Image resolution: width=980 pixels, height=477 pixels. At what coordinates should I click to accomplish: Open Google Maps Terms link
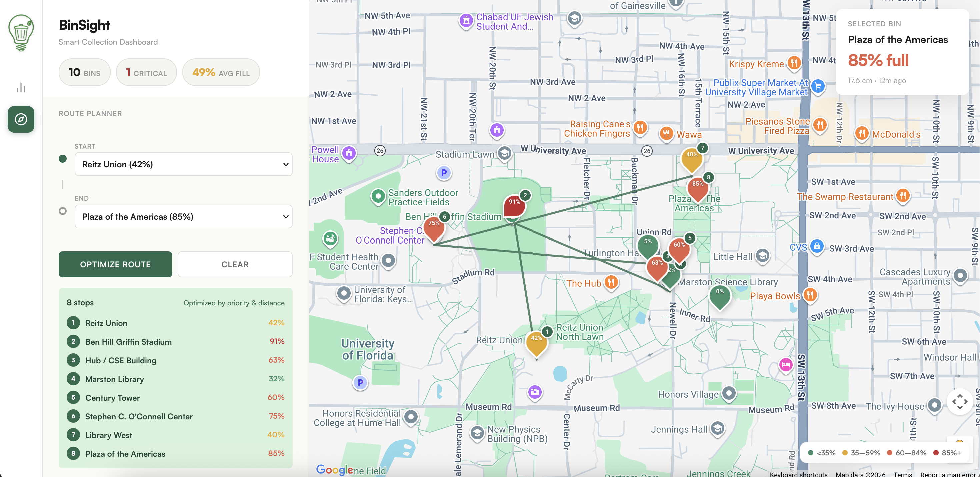[x=902, y=474]
